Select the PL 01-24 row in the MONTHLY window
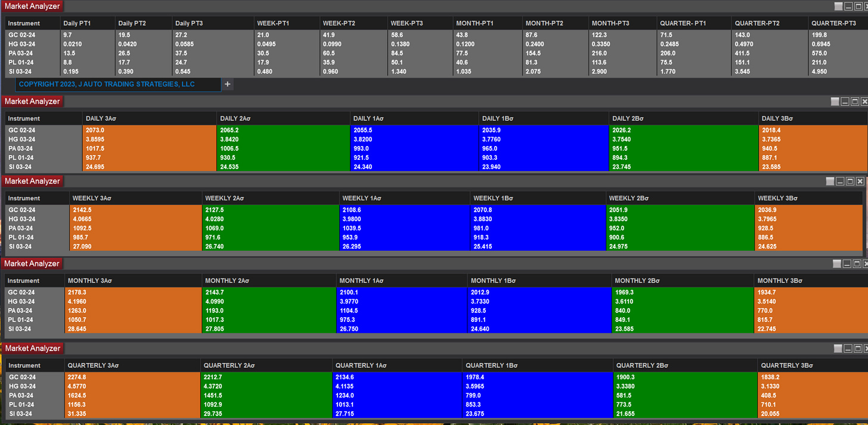This screenshot has width=868, height=425. coord(436,320)
